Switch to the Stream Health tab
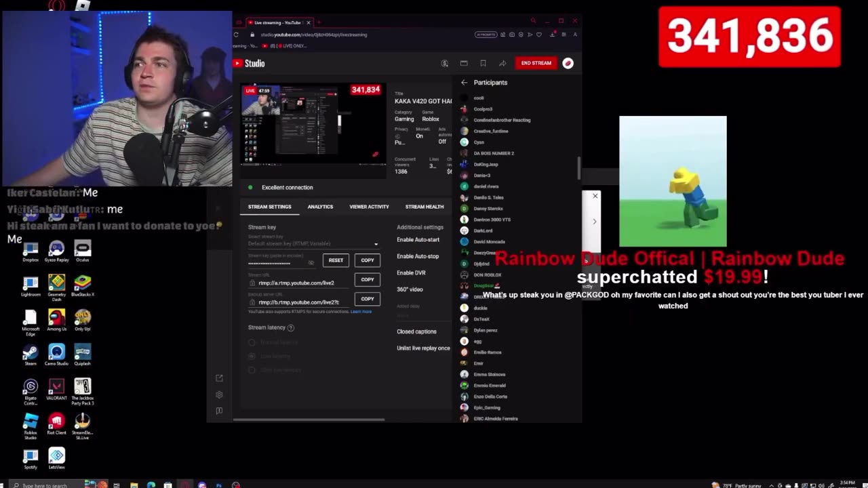Viewport: 868px width, 488px height. (x=425, y=207)
